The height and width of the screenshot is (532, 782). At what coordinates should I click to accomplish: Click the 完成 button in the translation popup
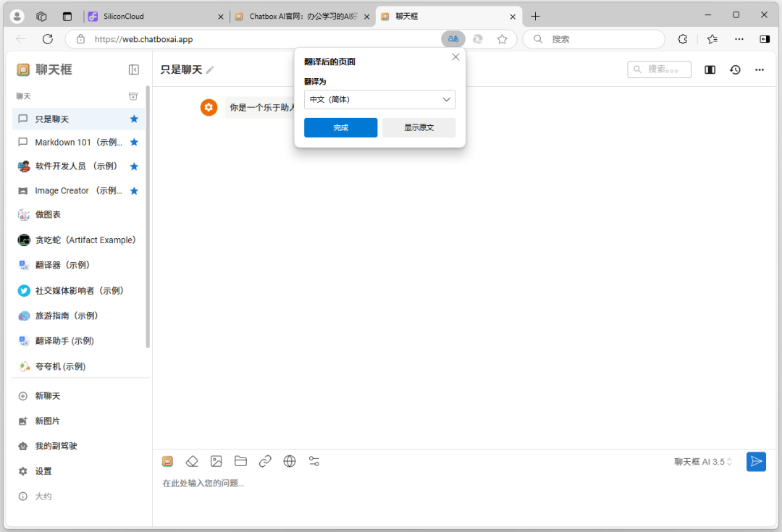340,127
